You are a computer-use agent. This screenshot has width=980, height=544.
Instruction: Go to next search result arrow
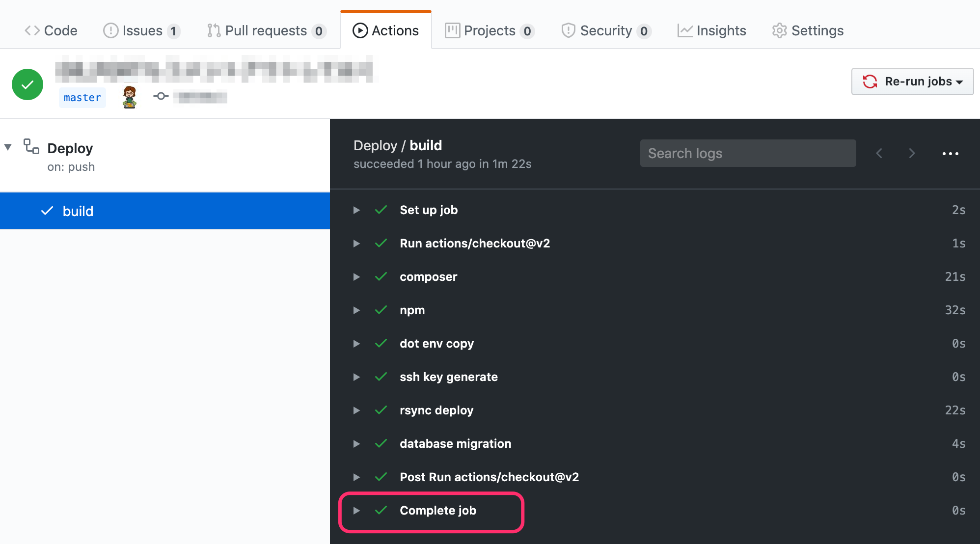tap(912, 153)
